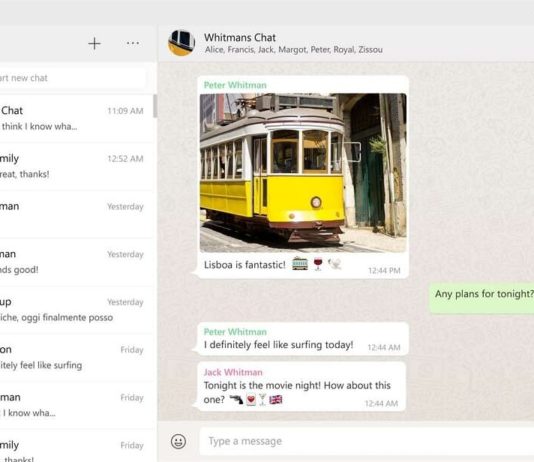Open the yellow tram photo from Peter Whitman
Screen dimensions: 534x462
303,173
